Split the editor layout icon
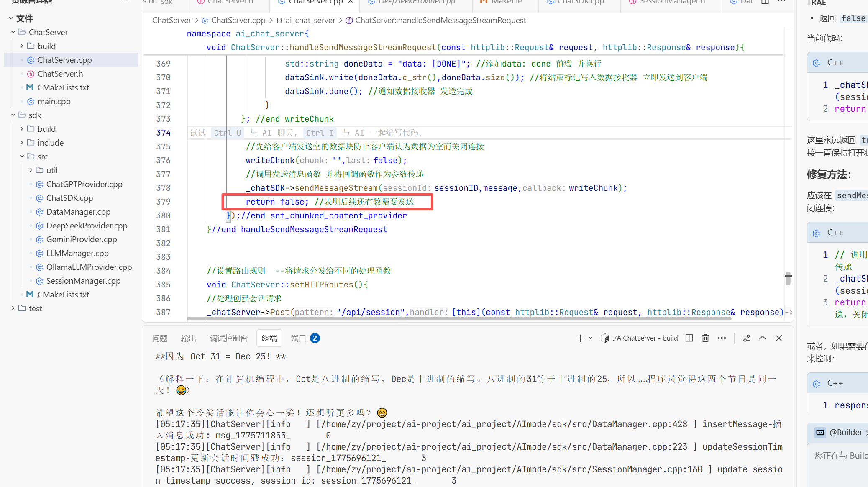868x487 pixels. (765, 2)
